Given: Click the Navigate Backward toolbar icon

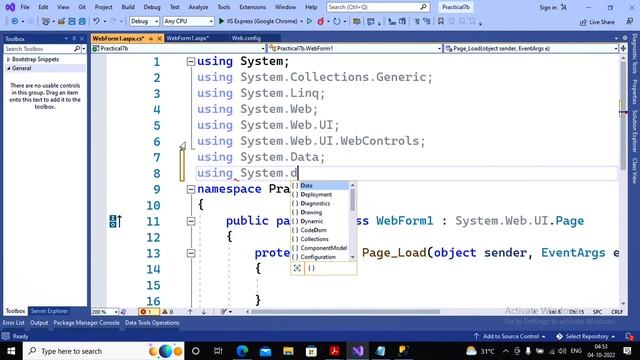Looking at the screenshot, I should coord(15,21).
